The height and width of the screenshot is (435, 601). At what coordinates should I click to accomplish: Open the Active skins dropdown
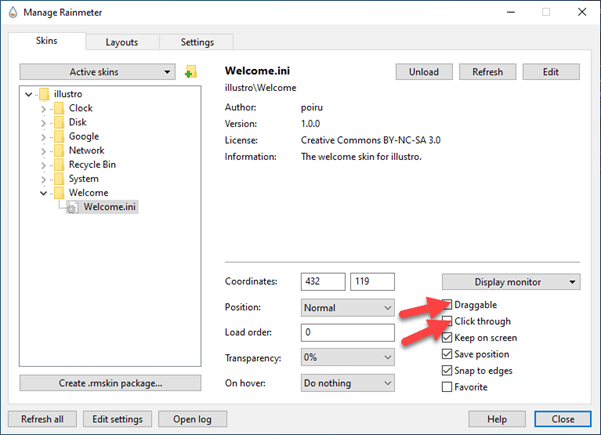point(97,72)
